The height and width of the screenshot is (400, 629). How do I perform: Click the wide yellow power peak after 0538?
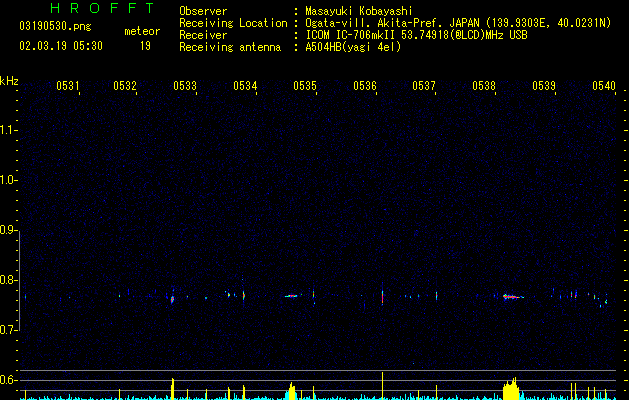pyautogui.click(x=511, y=389)
